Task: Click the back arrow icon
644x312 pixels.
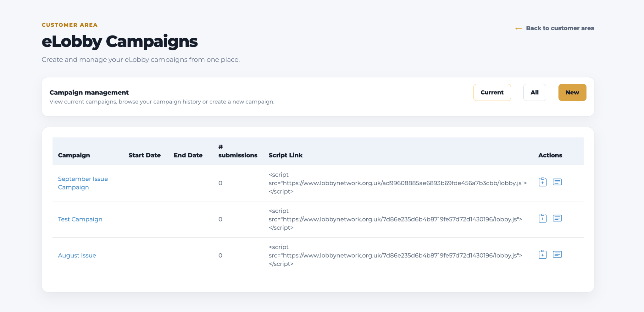Action: (519, 29)
